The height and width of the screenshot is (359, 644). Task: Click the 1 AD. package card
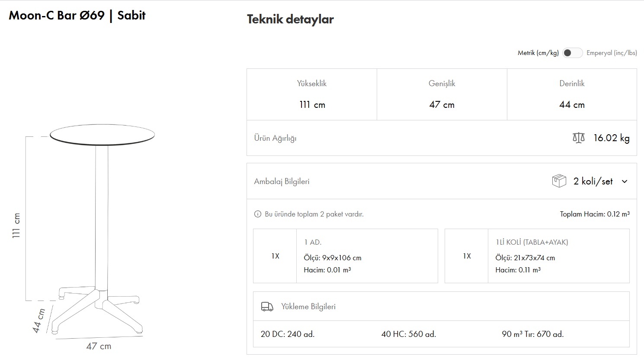[x=345, y=256]
